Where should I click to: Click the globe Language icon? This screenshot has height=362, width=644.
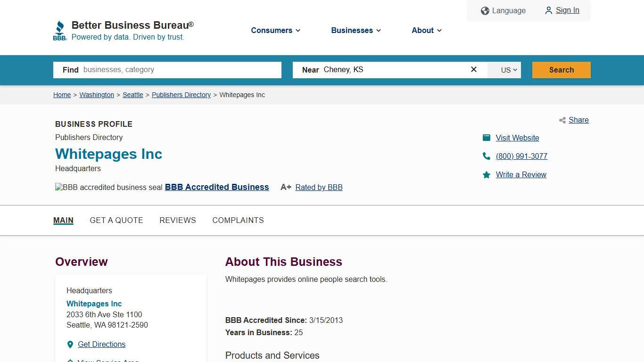tap(485, 10)
